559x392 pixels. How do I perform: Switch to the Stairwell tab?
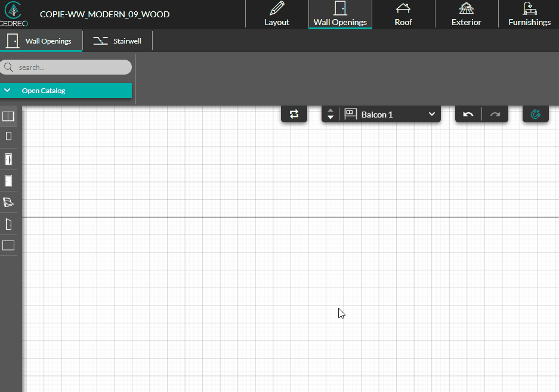pyautogui.click(x=117, y=41)
